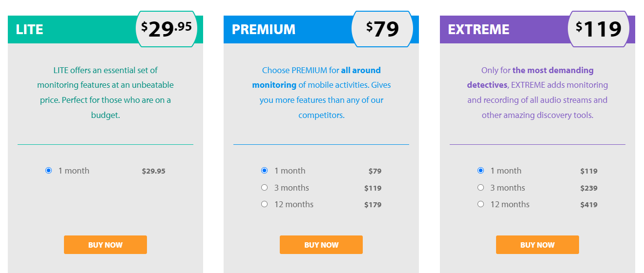Click BUY NOW under the EXTREME plan
The width and height of the screenshot is (644, 273).
pos(538,245)
